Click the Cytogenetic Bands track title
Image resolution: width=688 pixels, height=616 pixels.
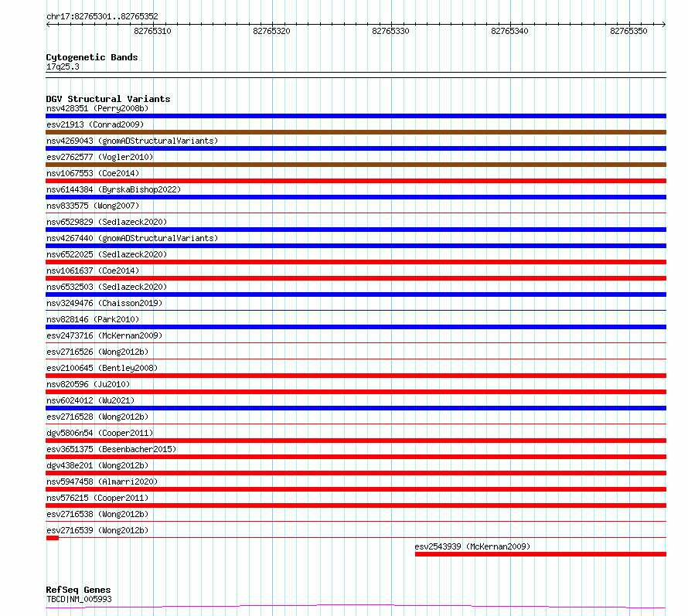click(x=92, y=57)
